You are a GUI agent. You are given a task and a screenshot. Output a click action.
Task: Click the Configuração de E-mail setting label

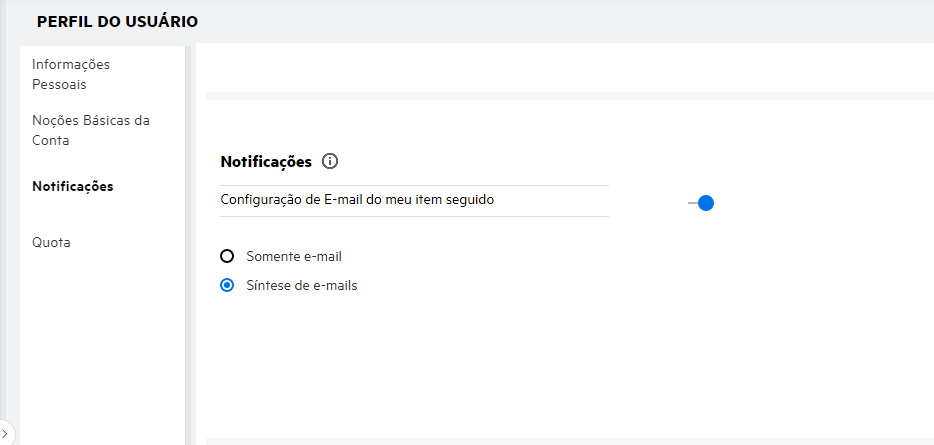tap(357, 199)
